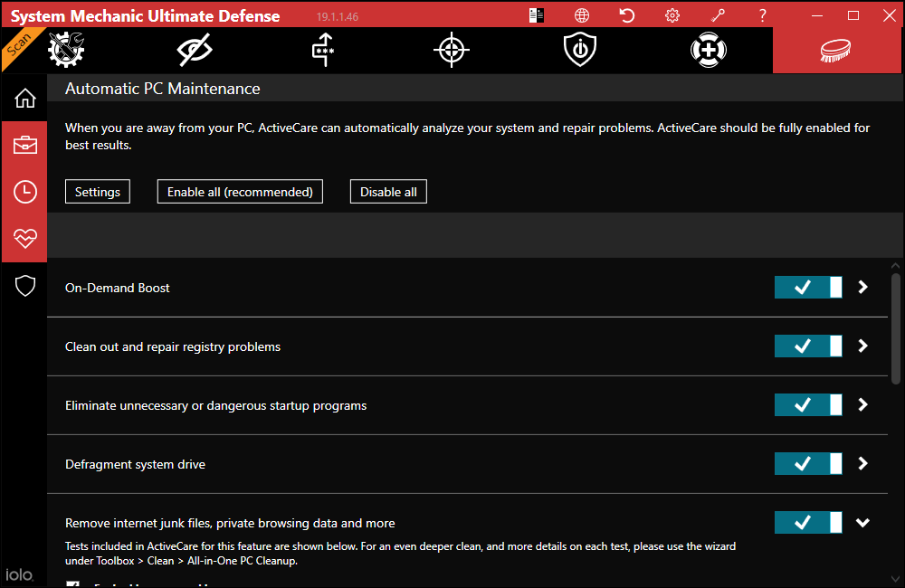Click the version number 19.1.1.46
This screenshot has width=905, height=588.
(337, 16)
